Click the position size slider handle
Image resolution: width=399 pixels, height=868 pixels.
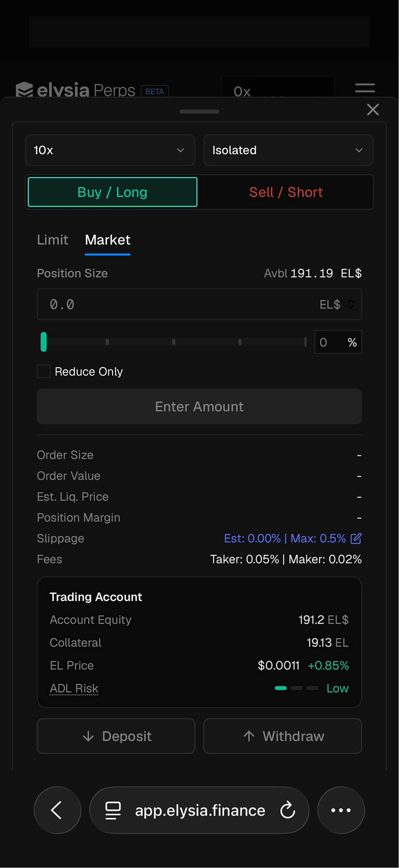pos(44,342)
